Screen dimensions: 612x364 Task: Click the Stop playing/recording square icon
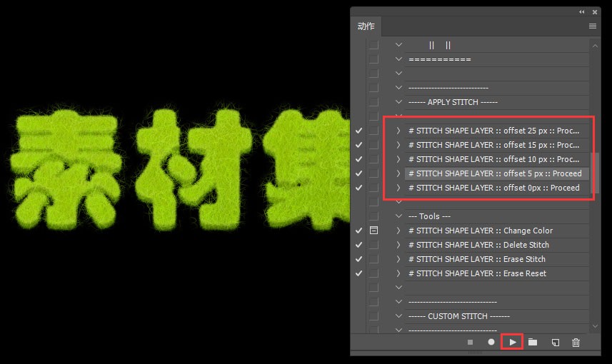click(470, 343)
